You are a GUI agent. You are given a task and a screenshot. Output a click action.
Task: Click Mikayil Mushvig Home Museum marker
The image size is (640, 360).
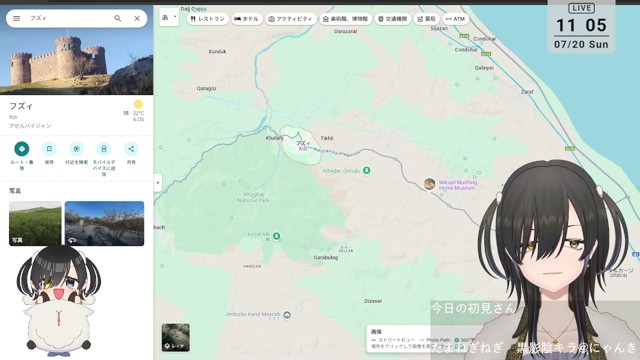[x=429, y=184]
